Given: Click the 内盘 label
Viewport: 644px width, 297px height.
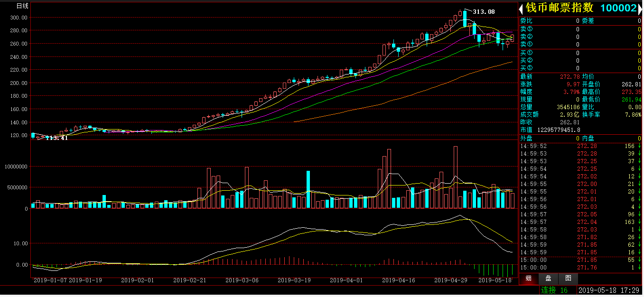Looking at the screenshot, I should coord(588,138).
